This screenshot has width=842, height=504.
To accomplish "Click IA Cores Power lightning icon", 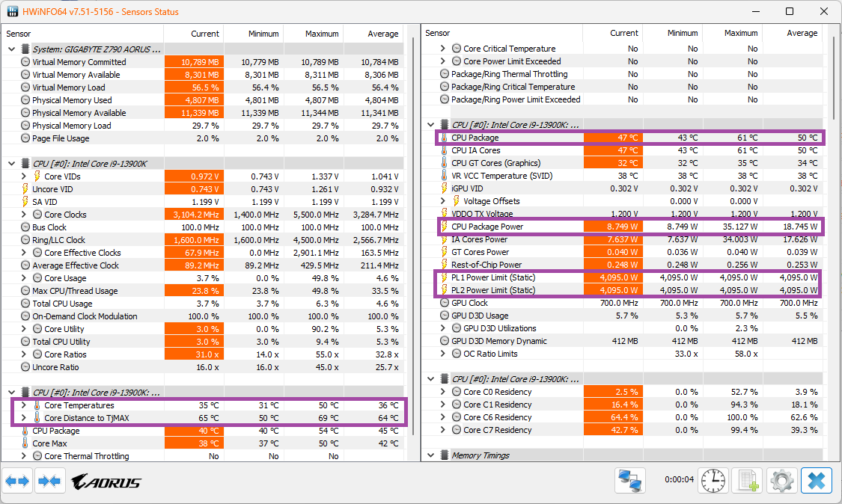I will click(444, 239).
